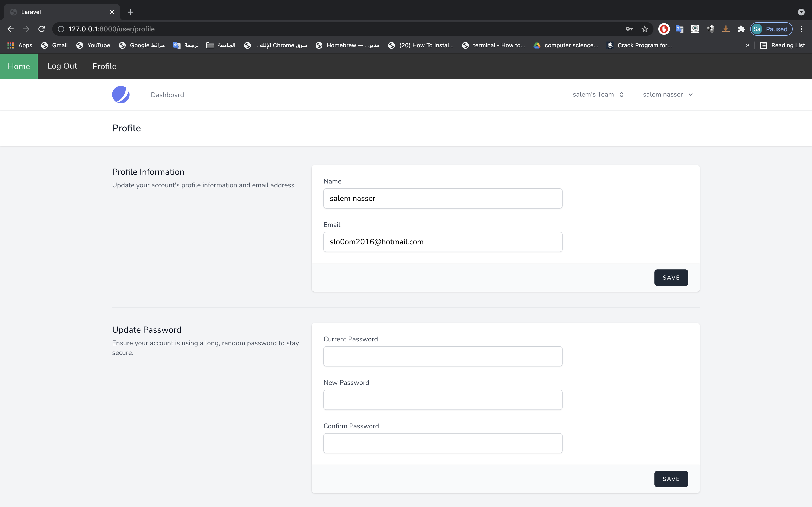
Task: Expand hidden bookmarks overflow chevron
Action: tap(747, 45)
